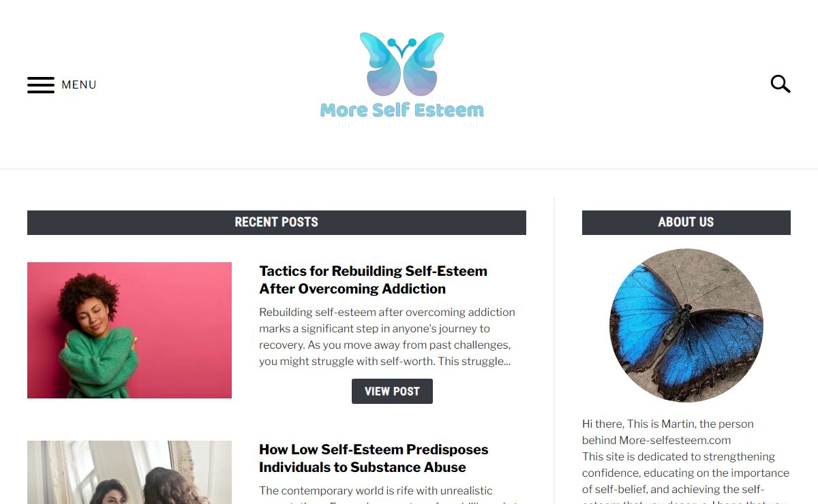Image resolution: width=818 pixels, height=504 pixels.
Task: Click the More Self Esteem logo text
Action: 402,110
